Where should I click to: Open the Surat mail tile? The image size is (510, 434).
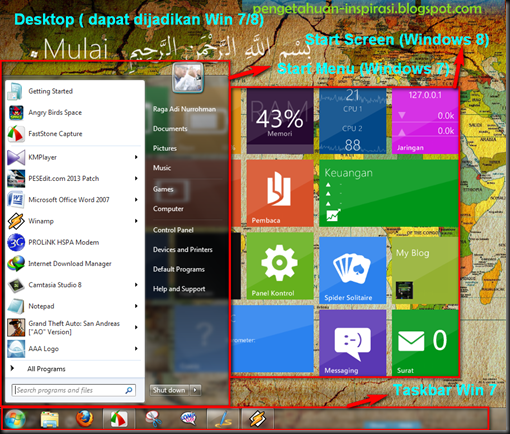pyautogui.click(x=425, y=343)
